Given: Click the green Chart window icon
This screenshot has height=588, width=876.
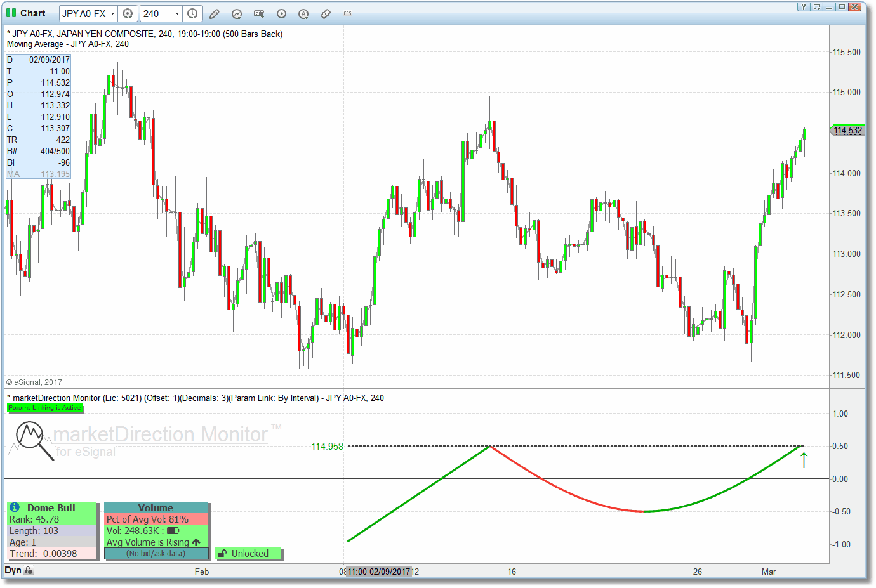Looking at the screenshot, I should click(x=11, y=13).
